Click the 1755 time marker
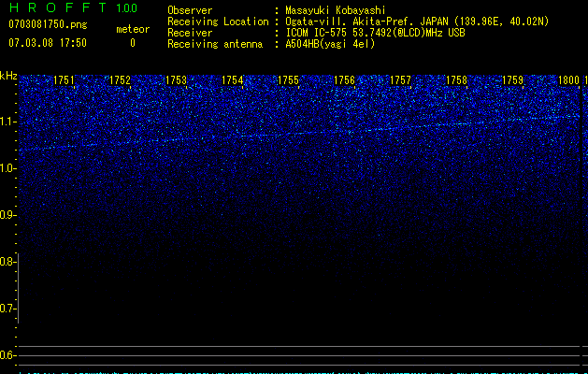The width and height of the screenshot is (588, 374). coord(288,80)
